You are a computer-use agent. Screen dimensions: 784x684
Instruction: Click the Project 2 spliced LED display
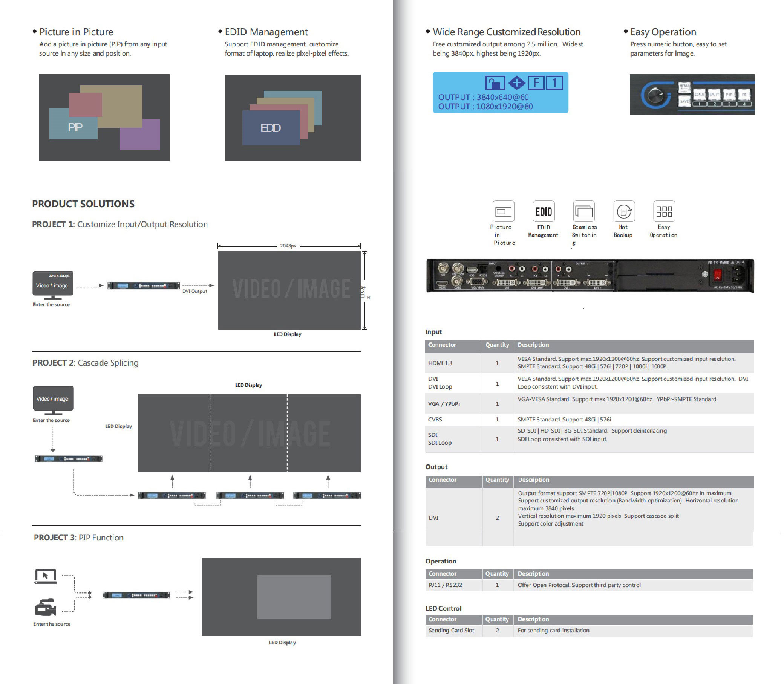[249, 433]
